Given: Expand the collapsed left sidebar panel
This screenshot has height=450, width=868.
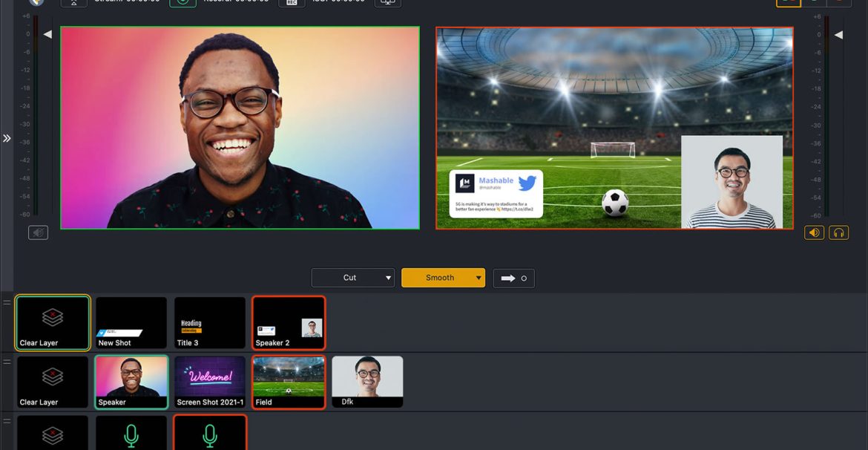Looking at the screenshot, I should pyautogui.click(x=7, y=138).
